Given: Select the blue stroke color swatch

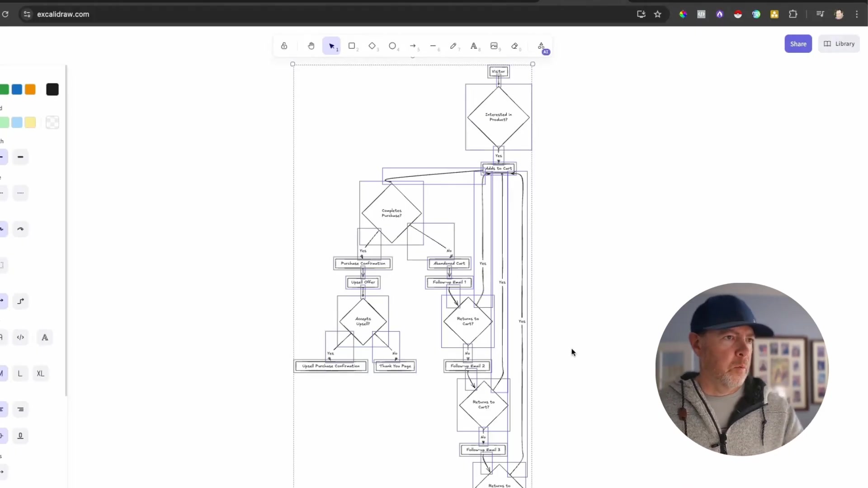Looking at the screenshot, I should 16,89.
